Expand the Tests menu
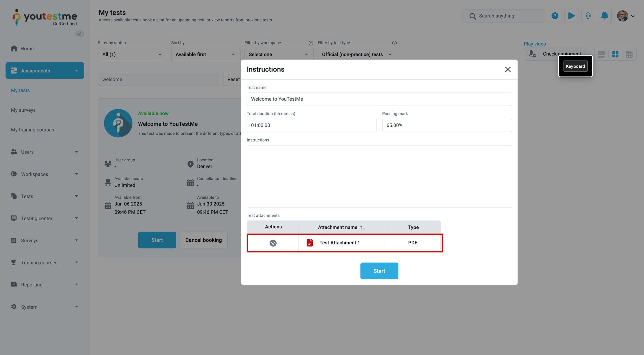Viewport: 644px width, 355px height. 45,196
